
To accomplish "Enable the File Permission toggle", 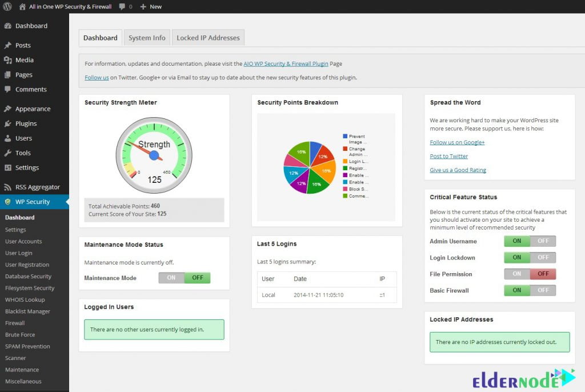I will coord(515,274).
